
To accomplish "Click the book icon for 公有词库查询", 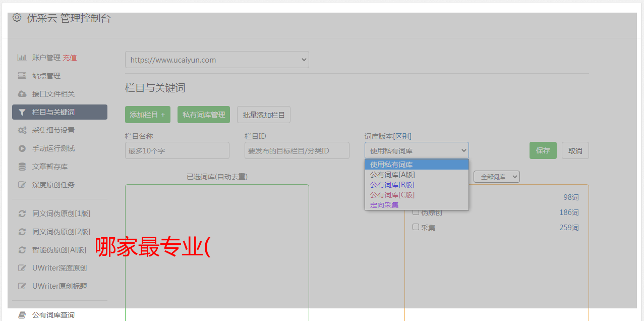I will tap(22, 315).
